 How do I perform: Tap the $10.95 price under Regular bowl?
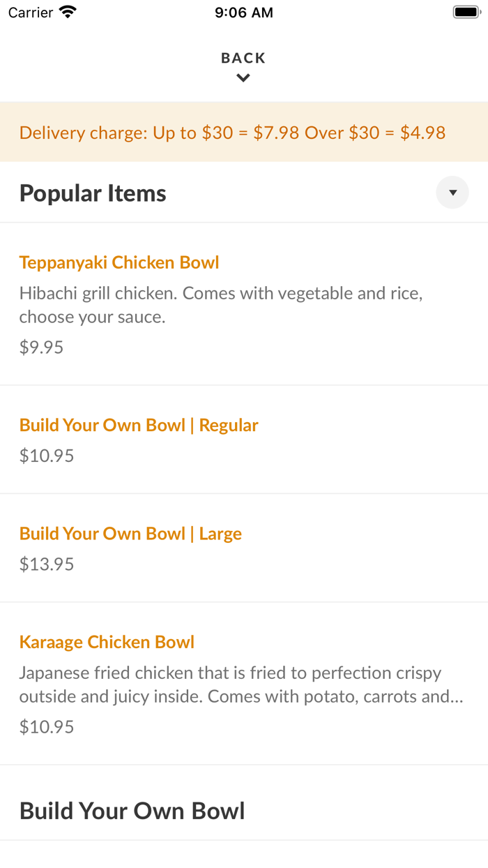47,456
